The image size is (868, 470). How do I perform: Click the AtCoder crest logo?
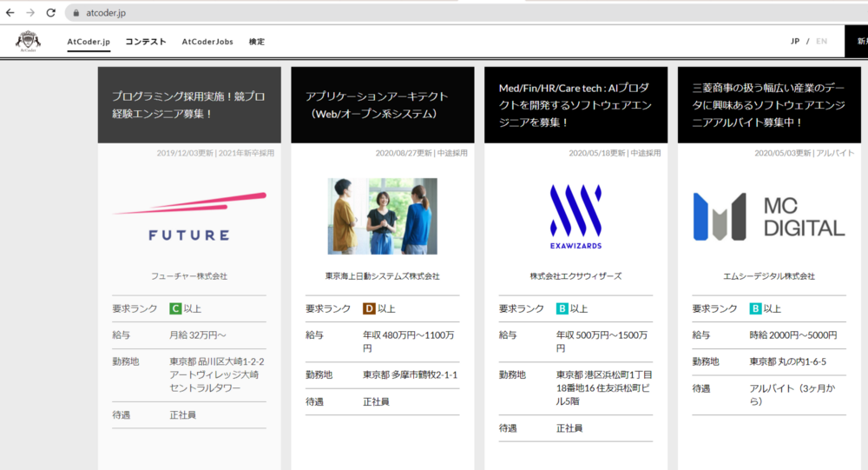pyautogui.click(x=29, y=41)
